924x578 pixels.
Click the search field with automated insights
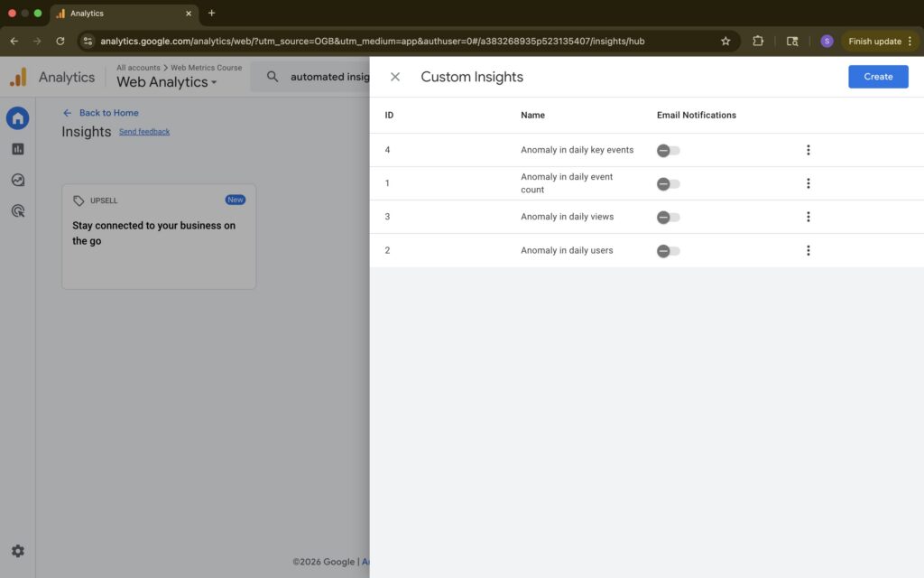pyautogui.click(x=329, y=77)
